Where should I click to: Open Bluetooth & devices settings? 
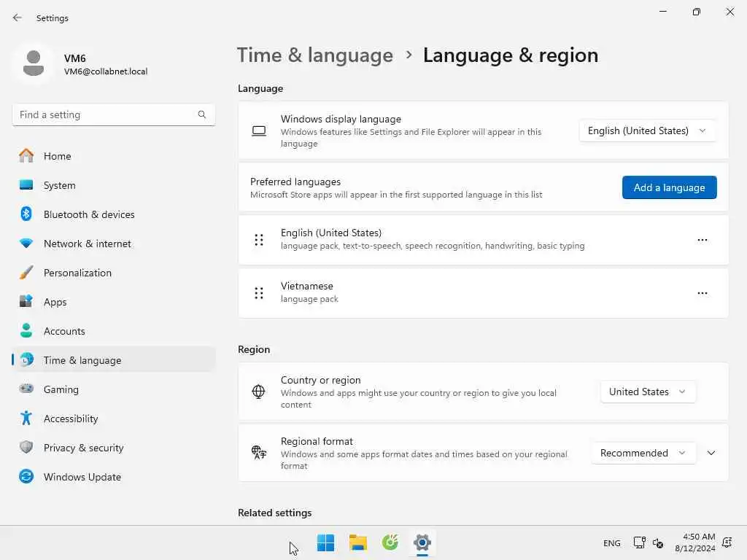click(113, 214)
